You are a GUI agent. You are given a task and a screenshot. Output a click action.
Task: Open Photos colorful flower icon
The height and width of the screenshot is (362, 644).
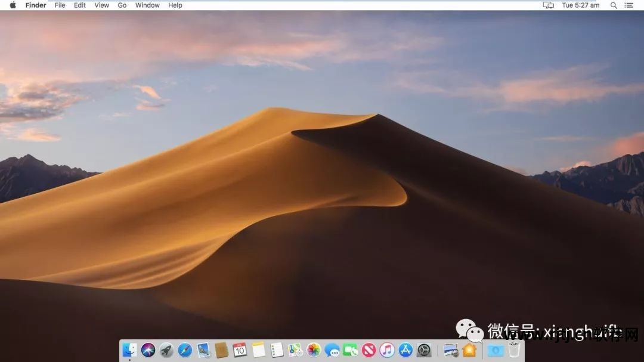pyautogui.click(x=314, y=350)
